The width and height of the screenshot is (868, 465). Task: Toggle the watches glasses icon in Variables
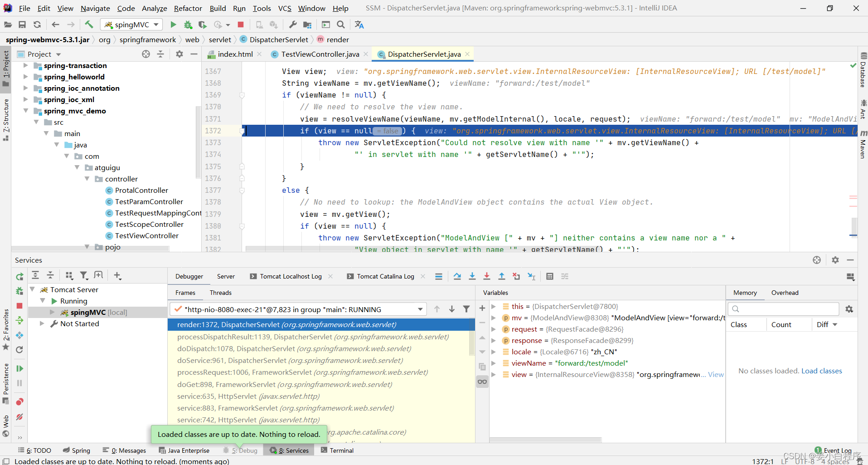point(482,382)
